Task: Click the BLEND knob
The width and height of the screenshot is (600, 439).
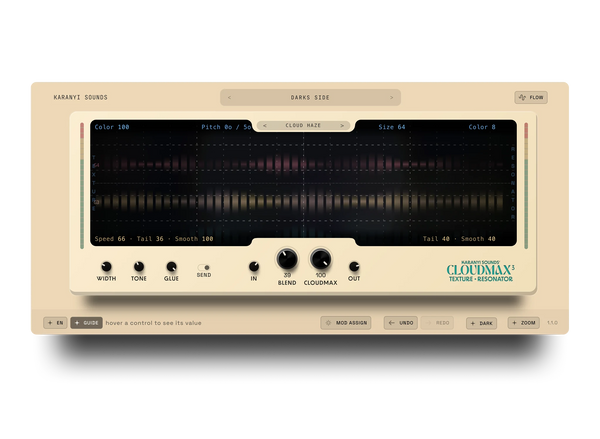Action: (287, 259)
